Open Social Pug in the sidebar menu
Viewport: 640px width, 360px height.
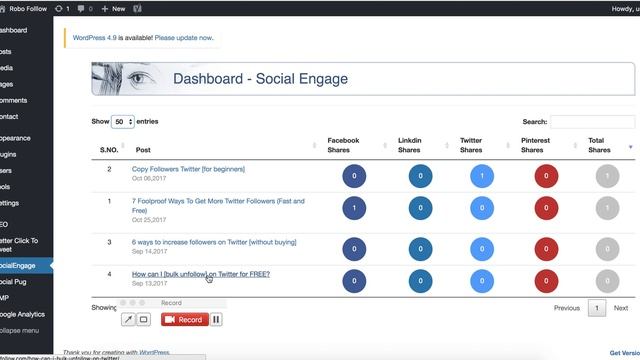point(13,282)
